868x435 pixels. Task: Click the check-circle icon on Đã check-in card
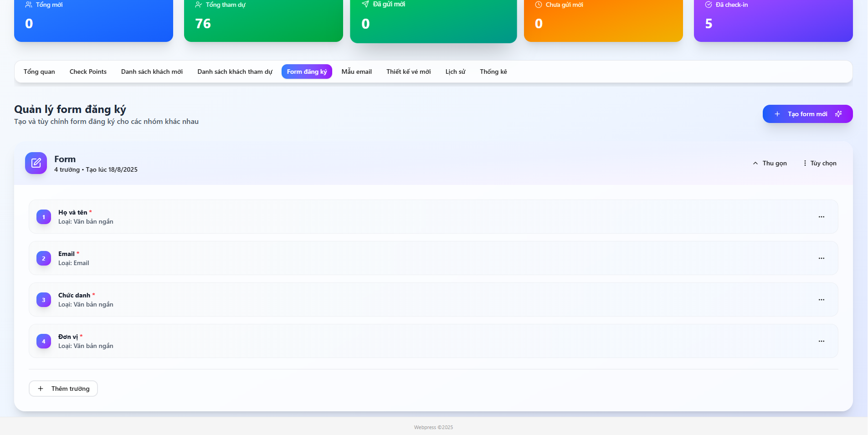708,5
